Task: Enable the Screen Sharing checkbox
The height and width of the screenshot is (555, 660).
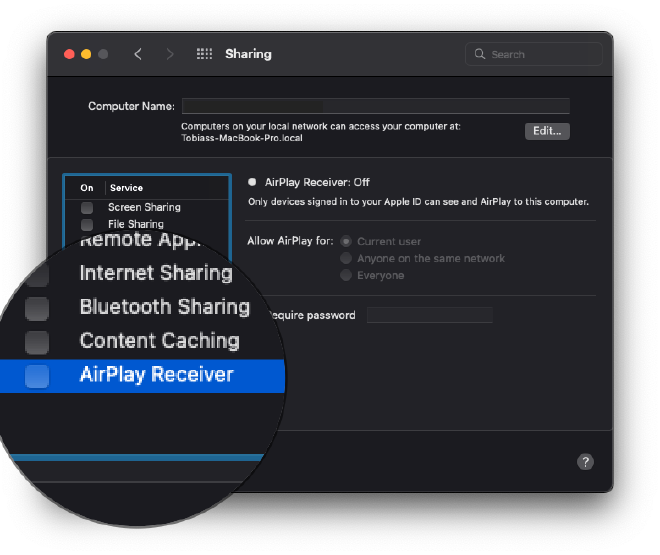Action: click(87, 207)
